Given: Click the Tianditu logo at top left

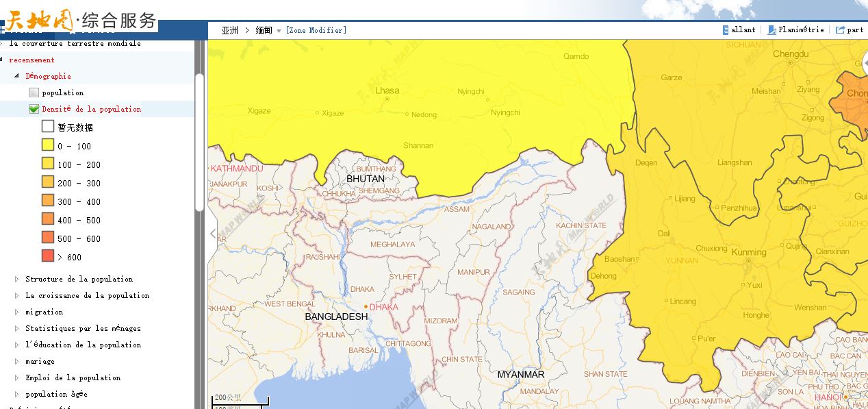Looking at the screenshot, I should (x=41, y=19).
